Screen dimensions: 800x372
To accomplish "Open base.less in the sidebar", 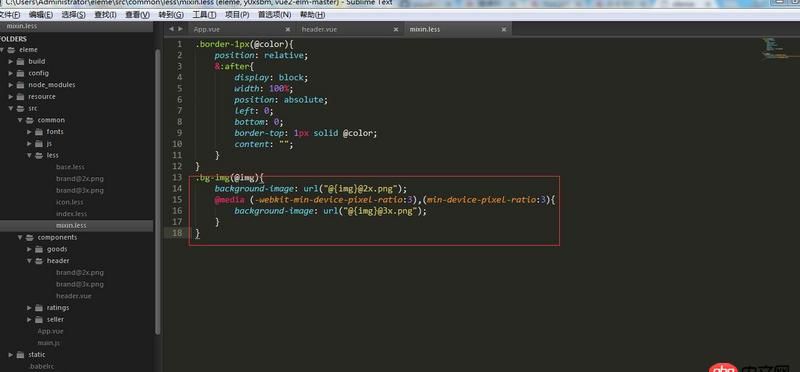I will coord(70,167).
